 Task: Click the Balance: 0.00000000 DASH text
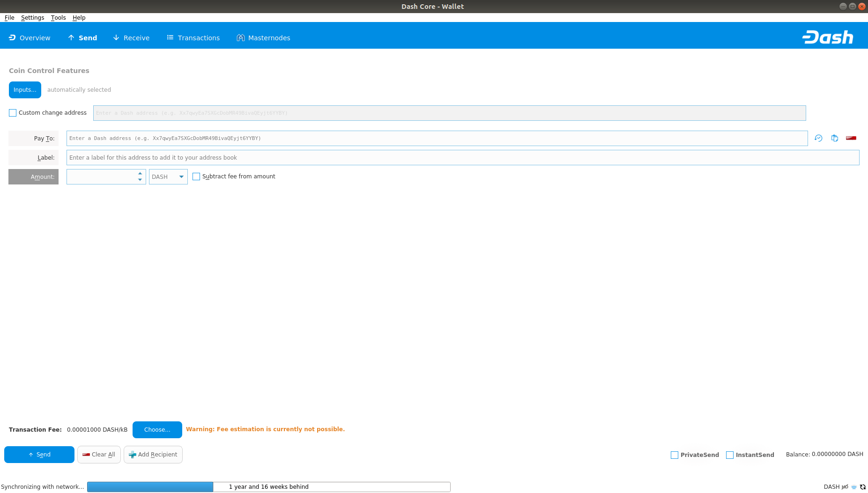pos(824,455)
